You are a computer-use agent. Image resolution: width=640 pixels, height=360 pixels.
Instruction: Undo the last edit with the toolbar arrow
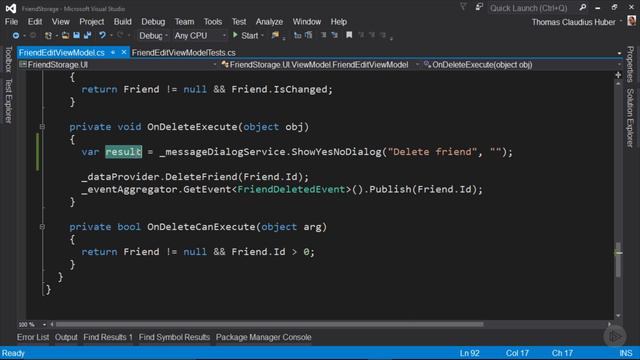pyautogui.click(x=102, y=36)
